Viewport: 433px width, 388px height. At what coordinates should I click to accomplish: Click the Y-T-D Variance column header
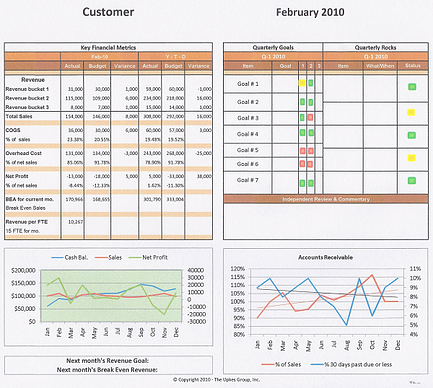198,66
